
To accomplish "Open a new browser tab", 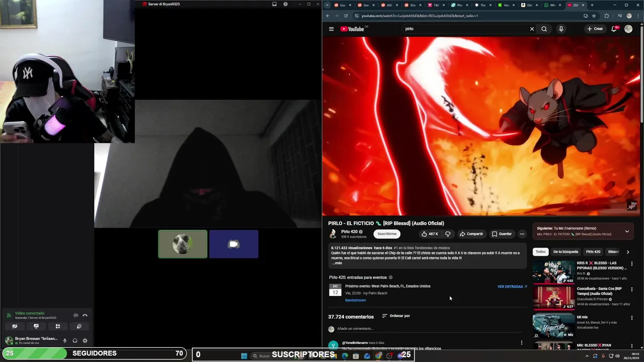I will tap(592, 5).
